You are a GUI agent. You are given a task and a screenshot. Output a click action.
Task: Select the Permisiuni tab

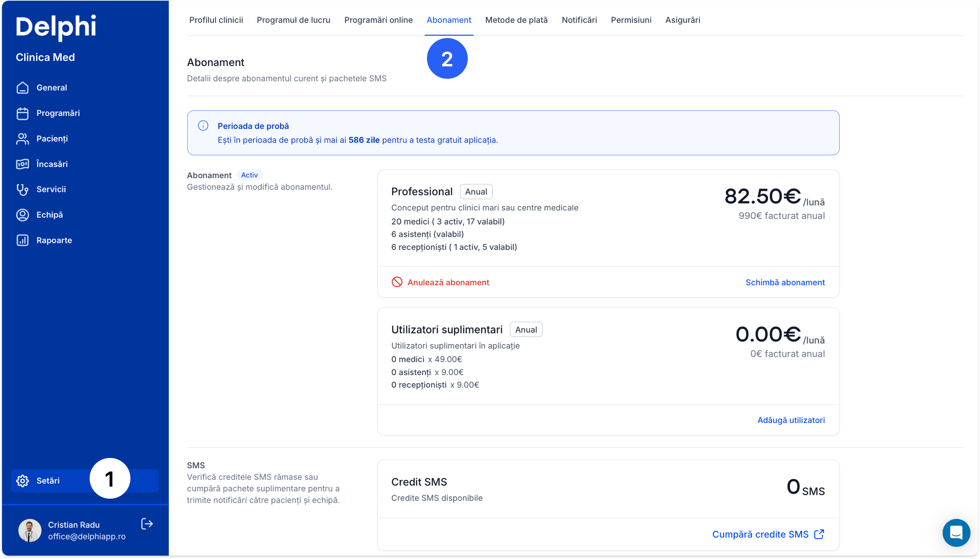pyautogui.click(x=631, y=20)
